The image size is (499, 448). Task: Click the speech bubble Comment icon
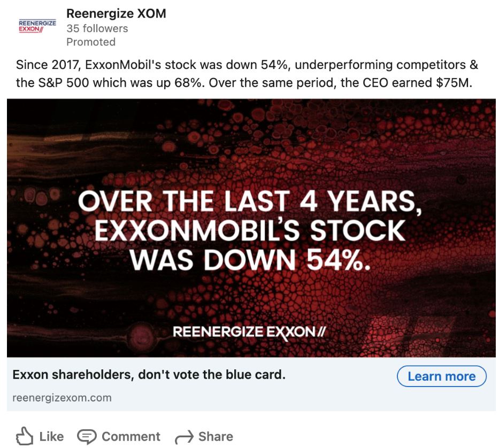point(86,436)
